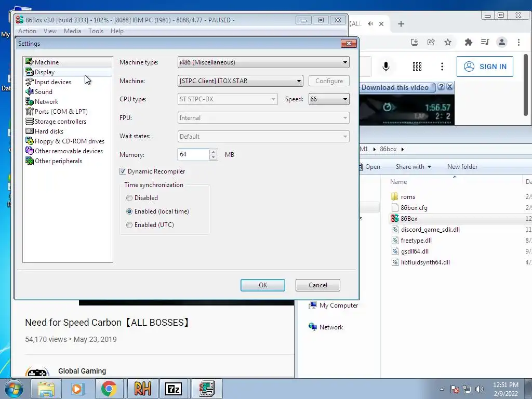Open a new Chrome tab
Image resolution: width=532 pixels, height=399 pixels.
[401, 24]
